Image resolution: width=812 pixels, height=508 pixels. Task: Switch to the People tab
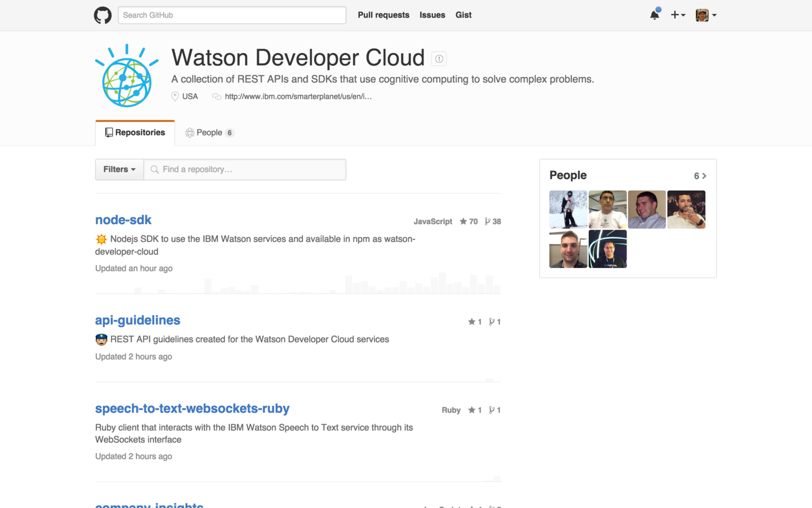click(210, 133)
